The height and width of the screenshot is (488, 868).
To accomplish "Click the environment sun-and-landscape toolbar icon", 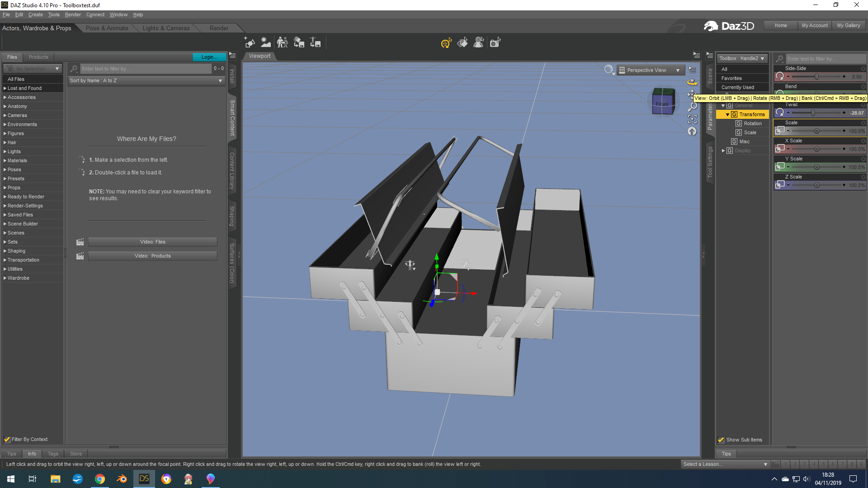I will click(266, 42).
